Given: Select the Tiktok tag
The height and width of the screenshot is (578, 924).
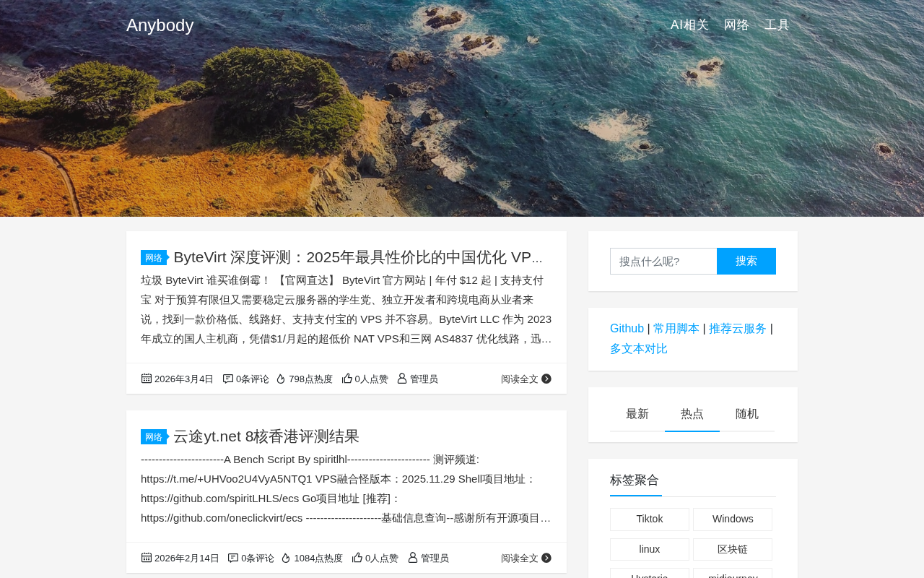Looking at the screenshot, I should click(x=650, y=519).
